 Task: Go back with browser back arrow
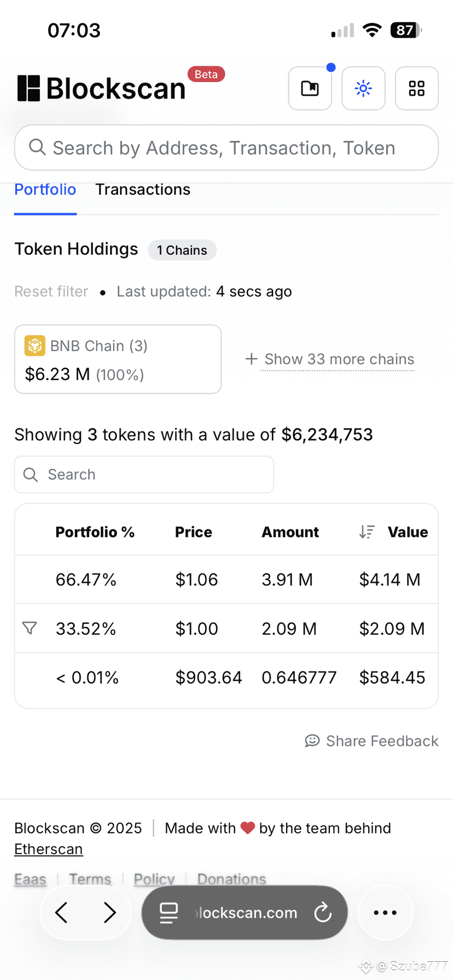(x=61, y=913)
